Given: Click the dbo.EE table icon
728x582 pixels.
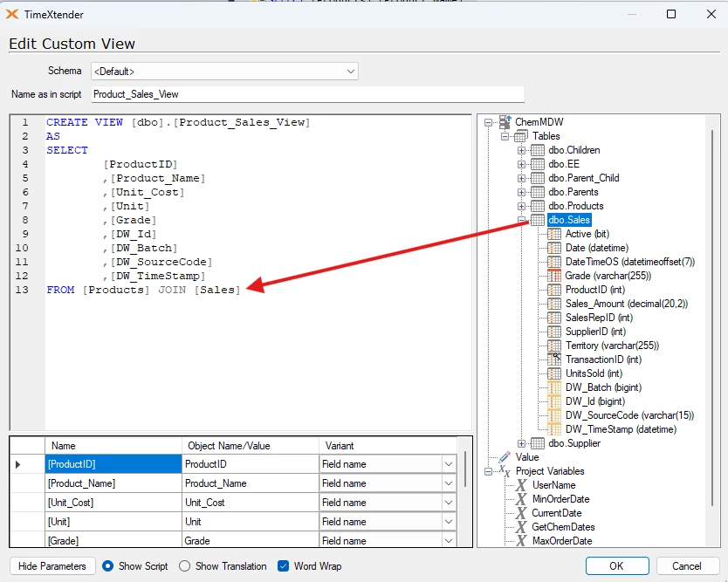Looking at the screenshot, I should [x=538, y=164].
